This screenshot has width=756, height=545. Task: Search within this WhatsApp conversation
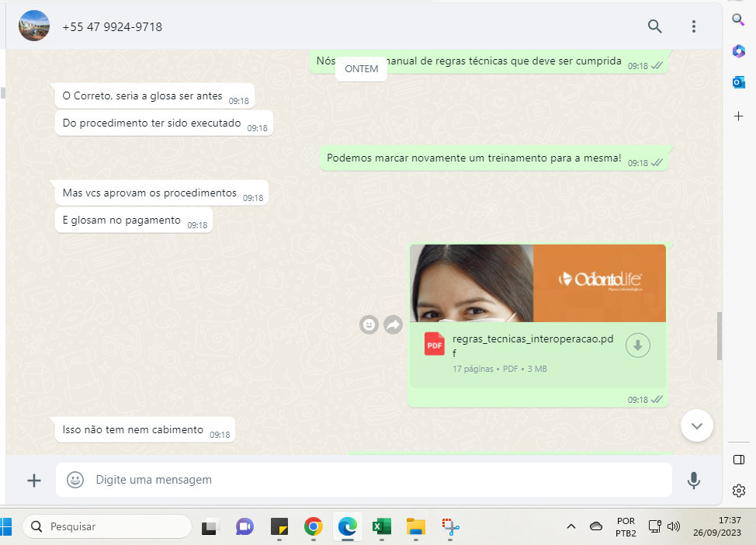coord(654,26)
